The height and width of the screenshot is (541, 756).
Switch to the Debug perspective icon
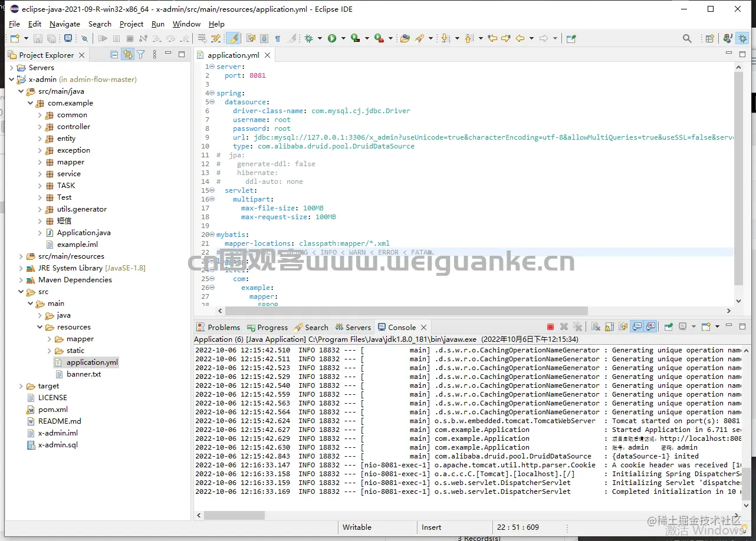[x=742, y=38]
